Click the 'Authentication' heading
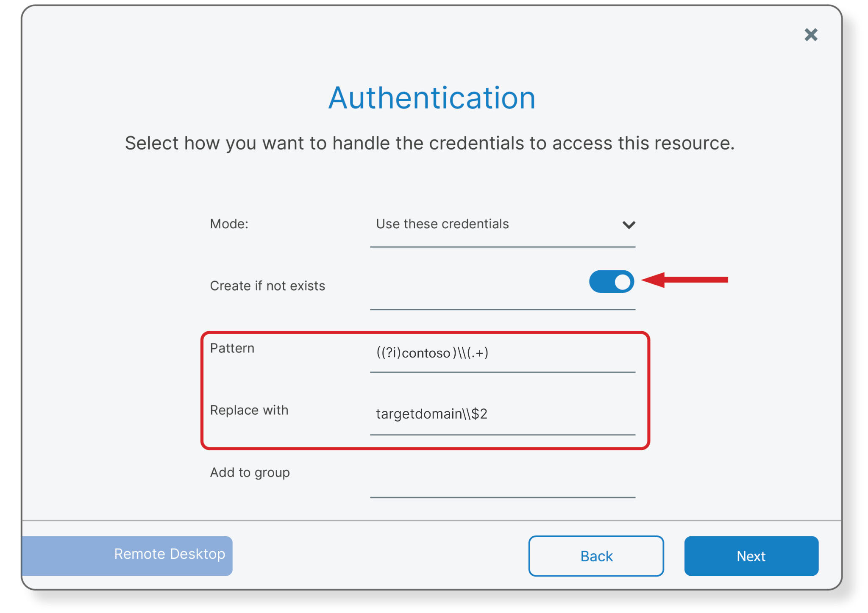Viewport: 868px width, 613px height. click(x=432, y=98)
